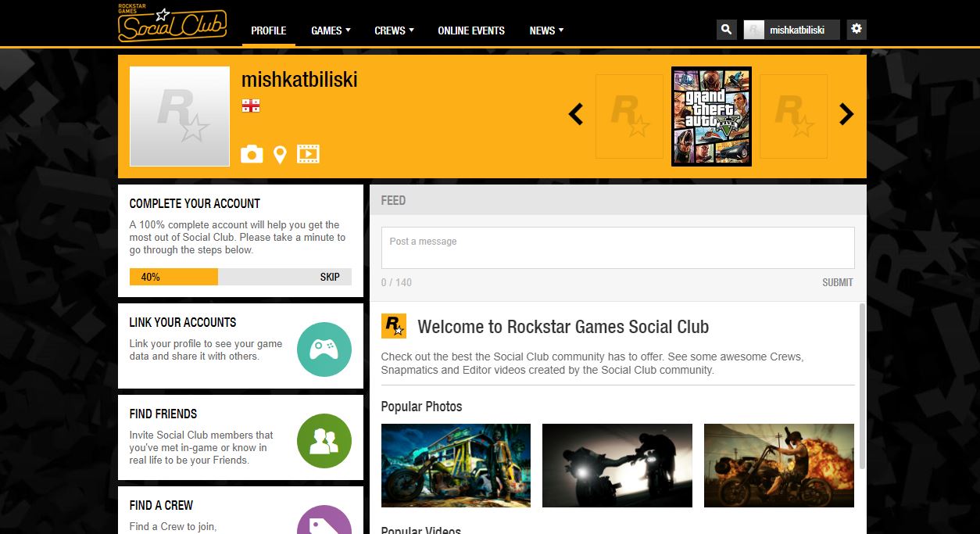Show next game with right arrow
Image resolution: width=980 pixels, height=534 pixels.
click(846, 115)
